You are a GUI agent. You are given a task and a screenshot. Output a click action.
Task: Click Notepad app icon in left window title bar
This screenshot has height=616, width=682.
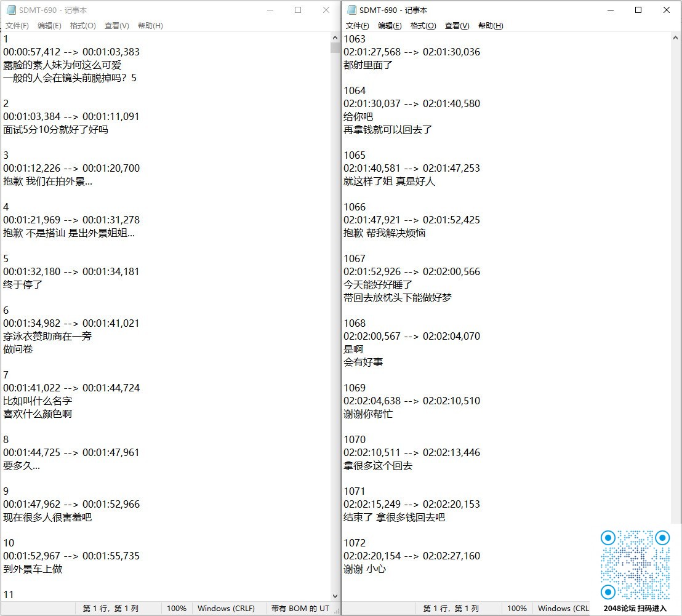click(11, 10)
